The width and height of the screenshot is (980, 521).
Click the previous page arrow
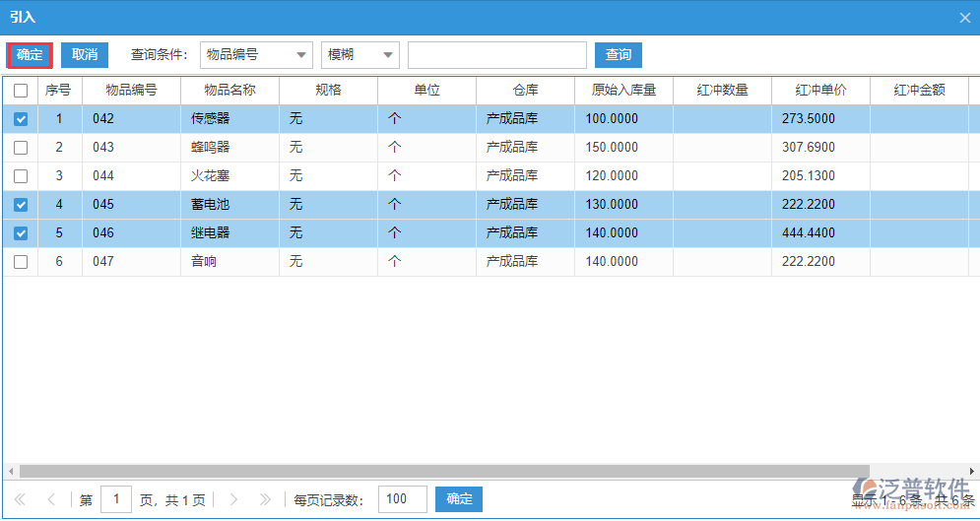click(51, 499)
